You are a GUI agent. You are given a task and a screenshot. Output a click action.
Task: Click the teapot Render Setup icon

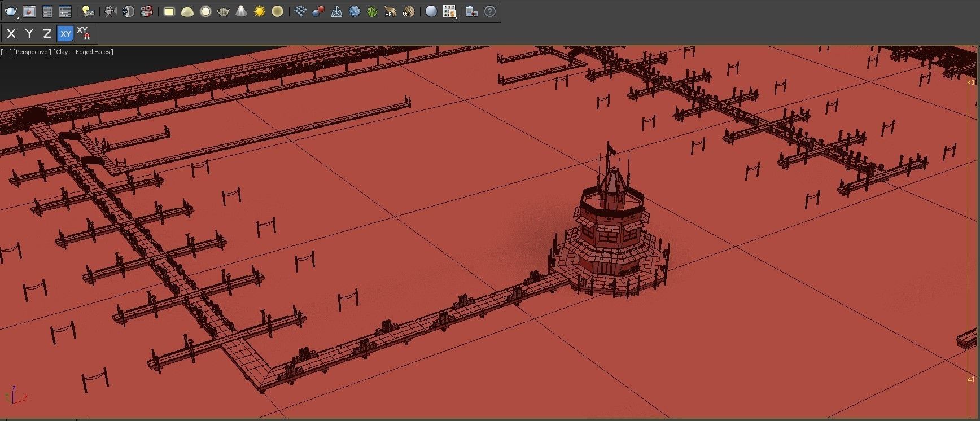(11, 11)
